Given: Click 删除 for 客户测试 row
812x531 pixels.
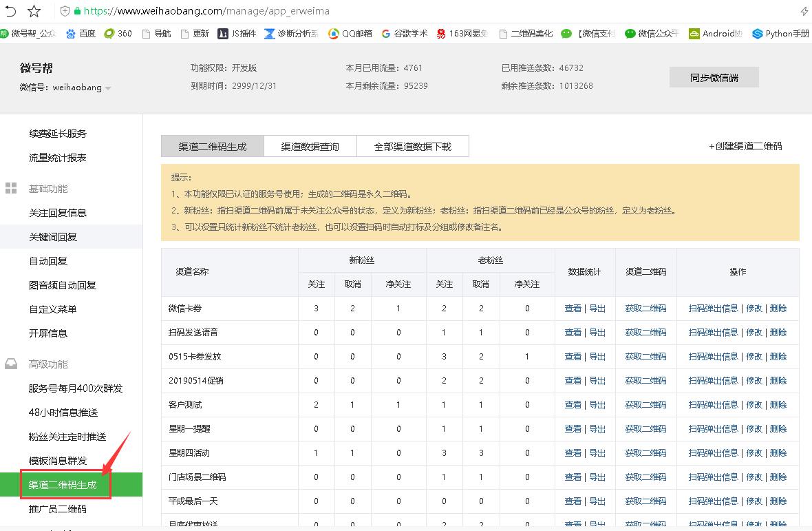Looking at the screenshot, I should (x=778, y=404).
